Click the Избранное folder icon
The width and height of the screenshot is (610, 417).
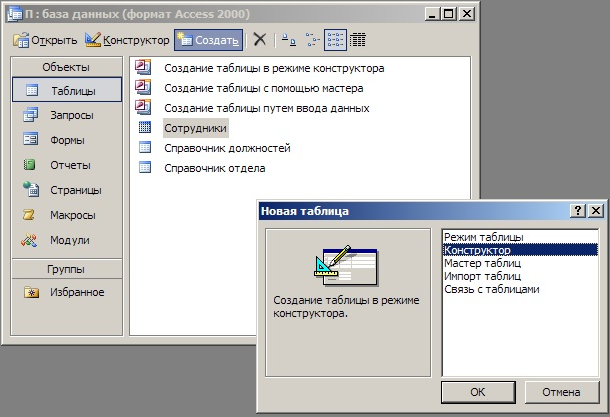[x=31, y=292]
